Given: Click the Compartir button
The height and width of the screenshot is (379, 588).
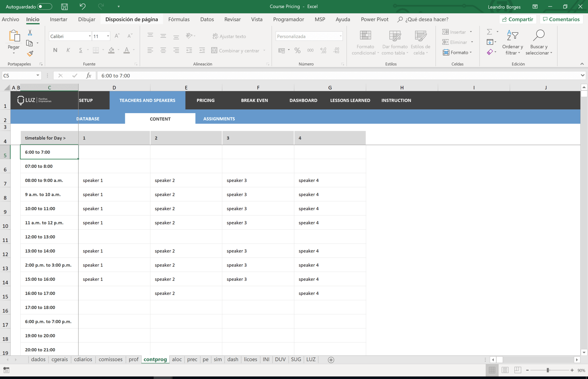Looking at the screenshot, I should (x=518, y=19).
